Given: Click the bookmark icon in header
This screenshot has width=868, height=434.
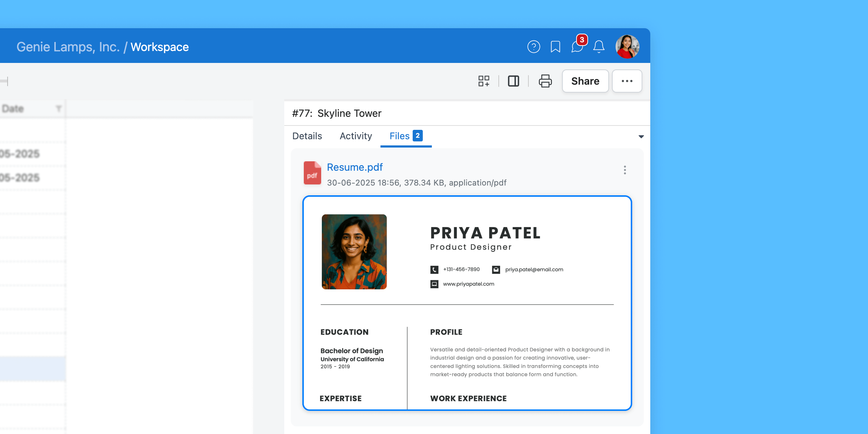Looking at the screenshot, I should point(555,47).
